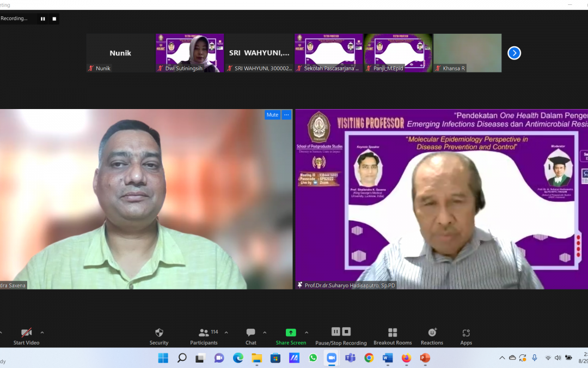Expand the Participants list options

[225, 331]
